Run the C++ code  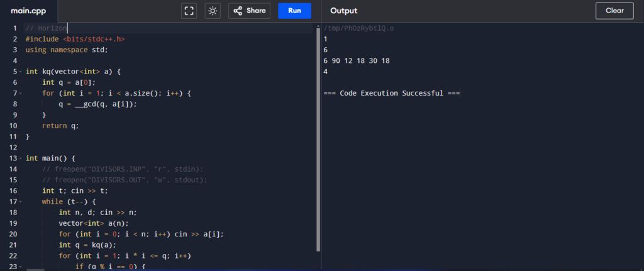click(x=294, y=11)
